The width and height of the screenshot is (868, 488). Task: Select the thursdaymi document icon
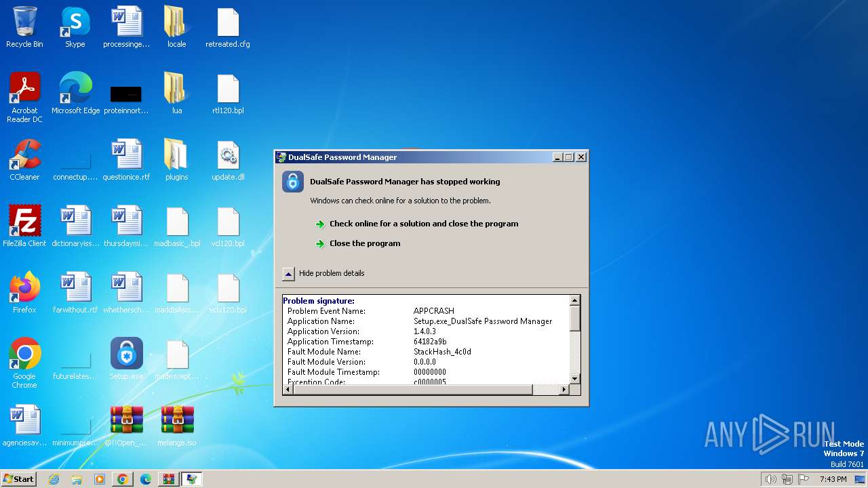click(127, 226)
